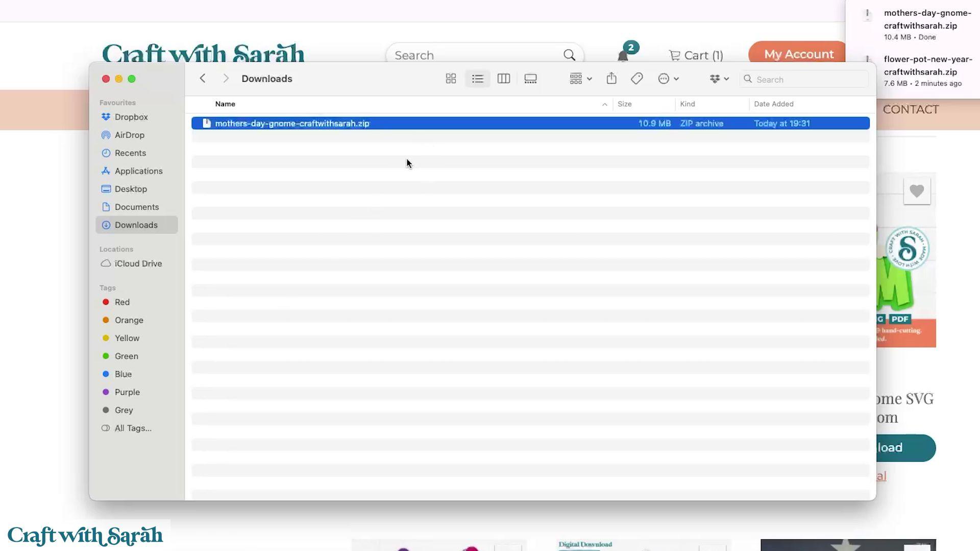This screenshot has width=980, height=551.
Task: Filter by Yellow tag
Action: 136,338
